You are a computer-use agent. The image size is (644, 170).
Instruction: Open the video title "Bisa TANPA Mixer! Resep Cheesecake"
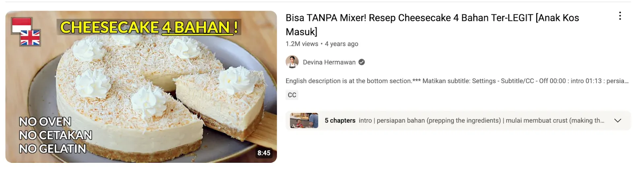[432, 25]
